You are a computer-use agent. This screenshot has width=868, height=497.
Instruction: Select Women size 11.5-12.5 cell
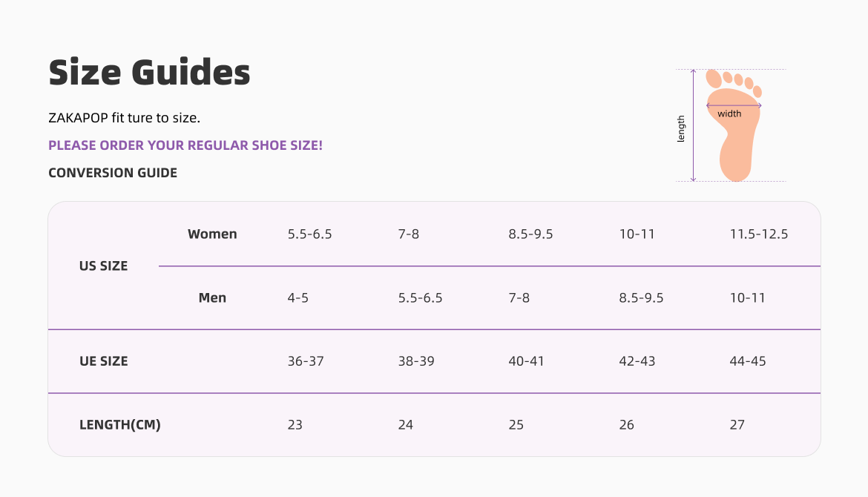coord(758,234)
